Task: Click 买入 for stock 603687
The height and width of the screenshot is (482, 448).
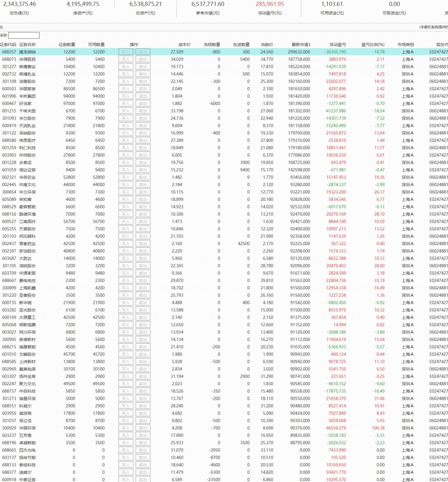Action: 126,259
